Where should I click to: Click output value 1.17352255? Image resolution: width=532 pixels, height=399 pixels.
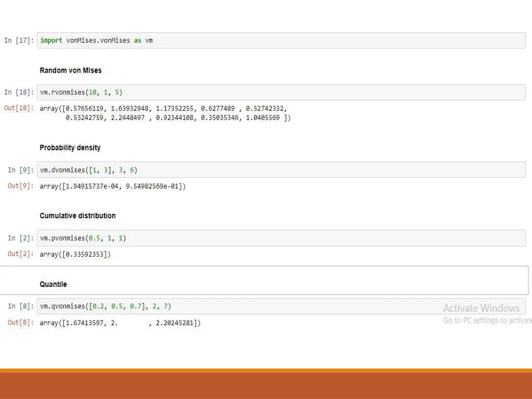point(175,109)
